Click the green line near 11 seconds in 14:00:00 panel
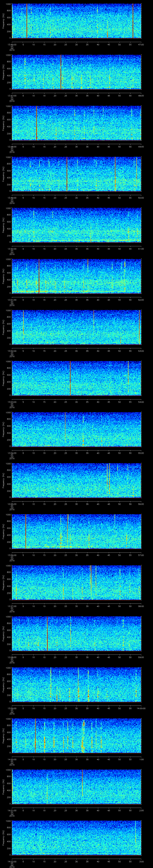 coord(35,736)
